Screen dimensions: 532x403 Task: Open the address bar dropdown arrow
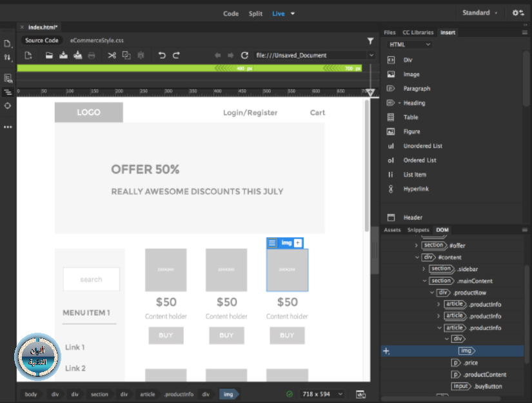(371, 55)
